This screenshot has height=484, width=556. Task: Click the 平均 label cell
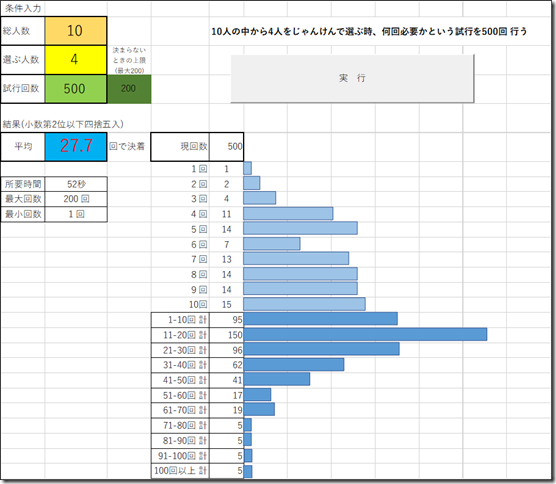[23, 146]
